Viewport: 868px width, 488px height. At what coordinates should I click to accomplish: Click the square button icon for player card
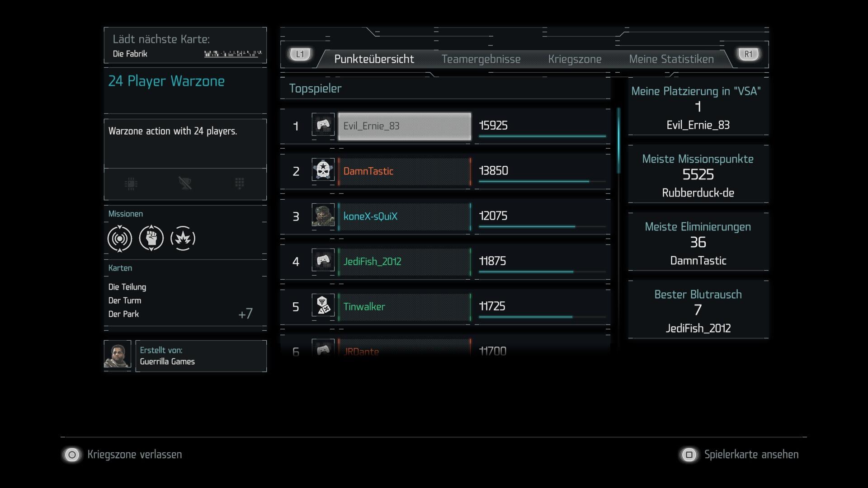point(689,455)
